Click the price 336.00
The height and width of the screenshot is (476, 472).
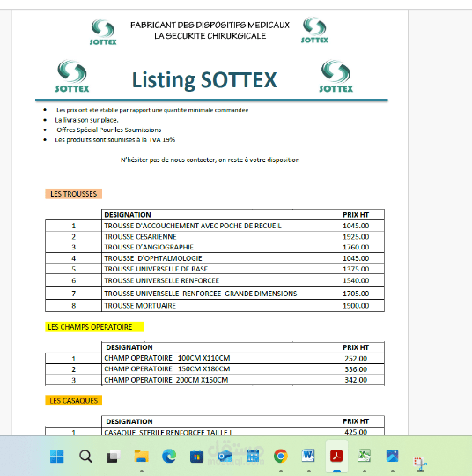point(356,369)
